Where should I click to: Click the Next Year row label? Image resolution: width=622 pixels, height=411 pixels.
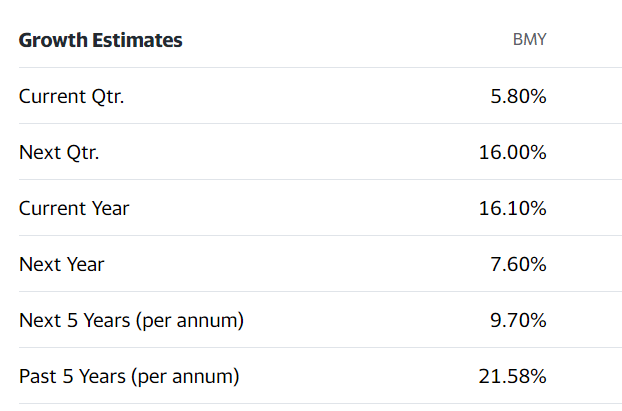click(61, 265)
